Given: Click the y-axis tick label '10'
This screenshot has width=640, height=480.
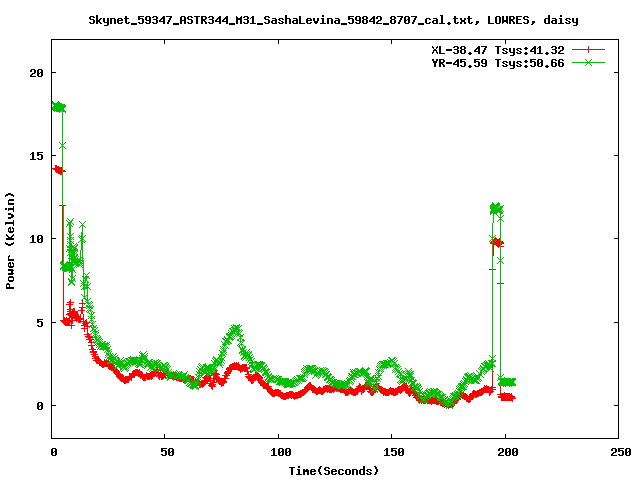Looking at the screenshot, I should [36, 239].
